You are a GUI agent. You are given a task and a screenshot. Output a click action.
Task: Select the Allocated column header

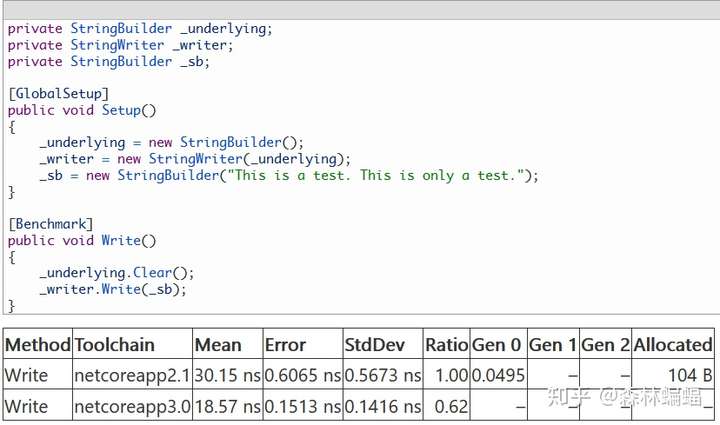pos(672,345)
